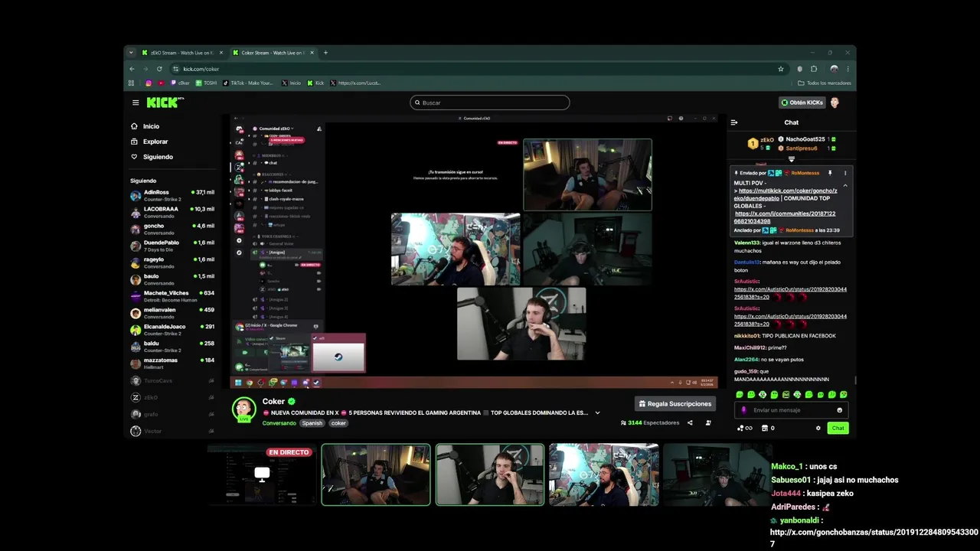Collapse the pinned message chevron
Image resolution: width=980 pixels, height=551 pixels.
pos(845,185)
